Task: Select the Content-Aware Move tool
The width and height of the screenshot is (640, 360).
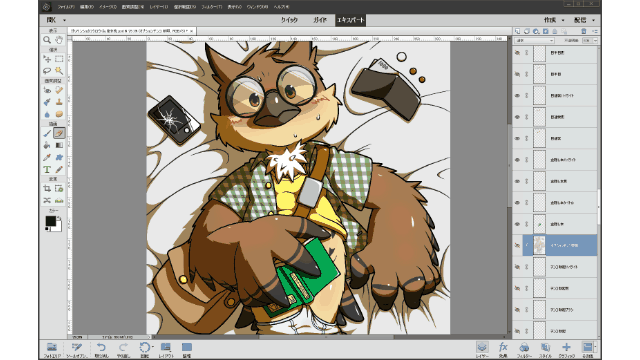Action: click(47, 200)
